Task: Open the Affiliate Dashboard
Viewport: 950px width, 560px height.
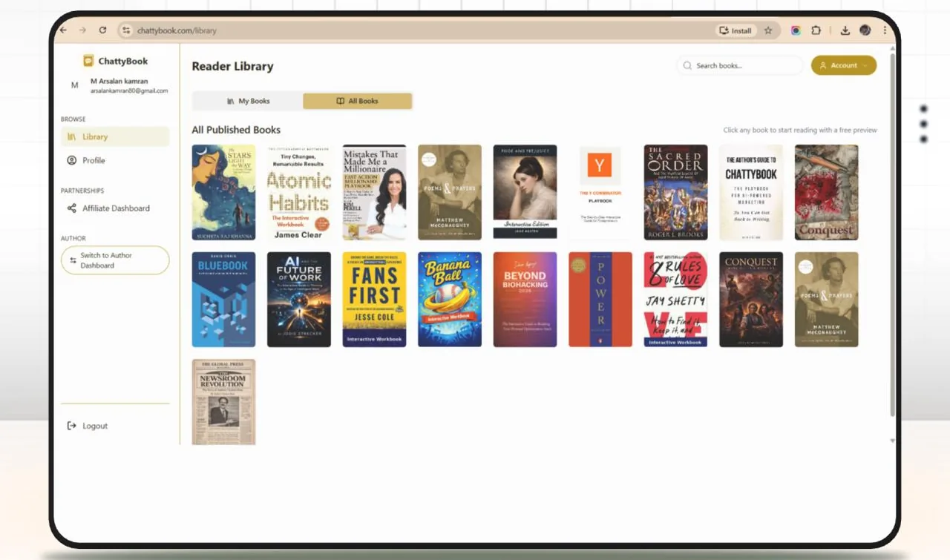Action: [115, 208]
